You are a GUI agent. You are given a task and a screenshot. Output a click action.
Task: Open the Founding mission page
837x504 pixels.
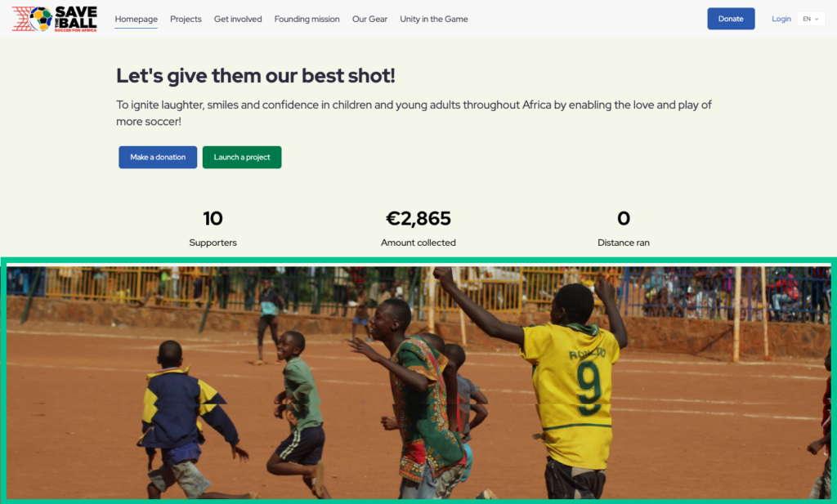(307, 19)
